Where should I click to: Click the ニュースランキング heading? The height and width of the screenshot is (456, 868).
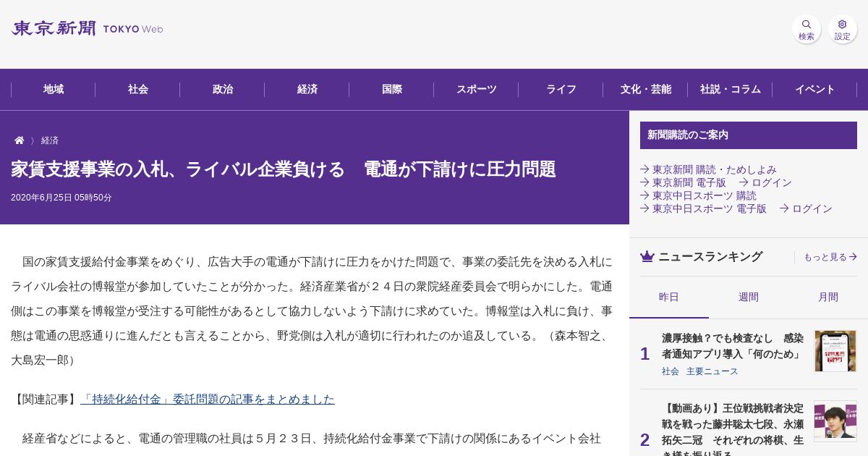tap(710, 256)
